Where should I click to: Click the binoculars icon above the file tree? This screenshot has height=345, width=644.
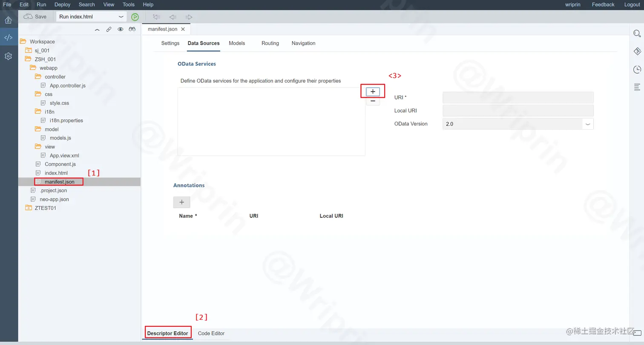point(132,29)
